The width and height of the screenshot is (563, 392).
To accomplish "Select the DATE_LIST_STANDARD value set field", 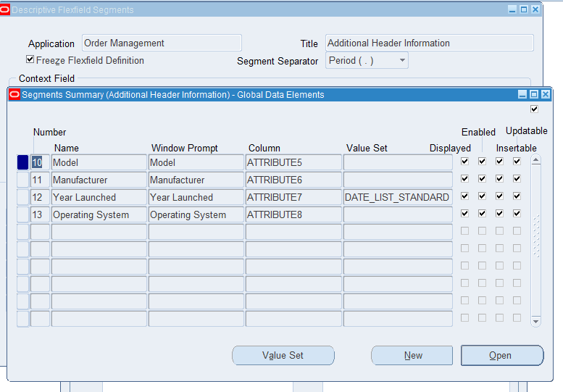I will pyautogui.click(x=397, y=197).
